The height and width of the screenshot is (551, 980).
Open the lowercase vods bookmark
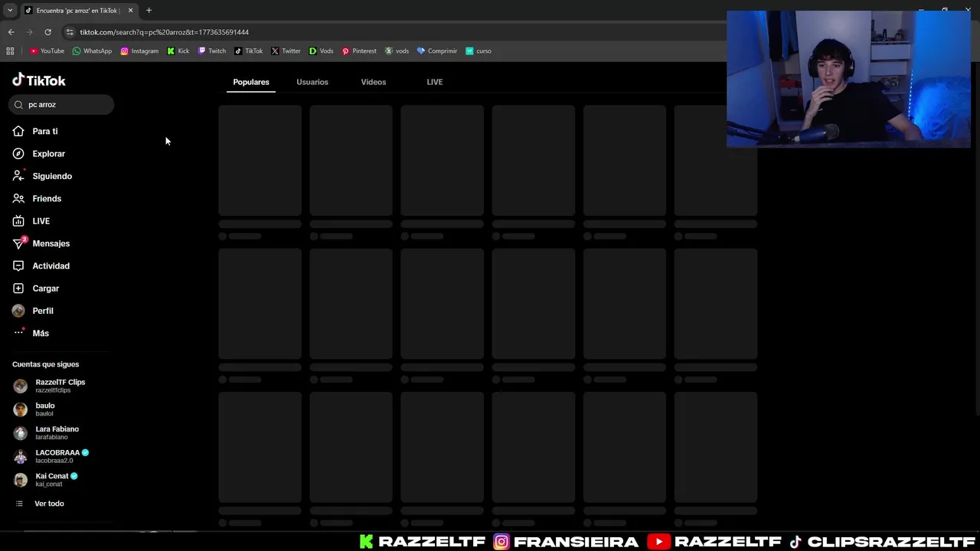tap(397, 51)
